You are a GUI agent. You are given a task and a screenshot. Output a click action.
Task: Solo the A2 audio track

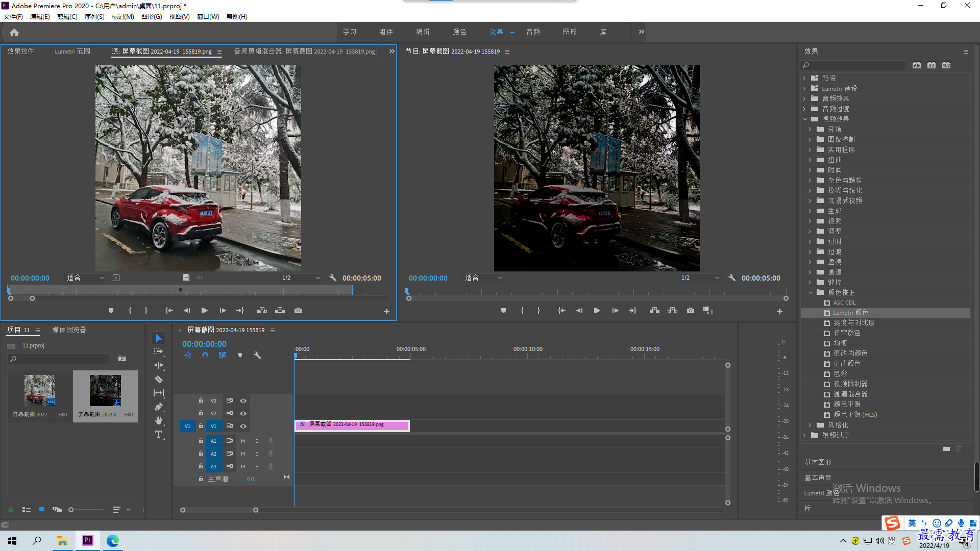click(257, 454)
